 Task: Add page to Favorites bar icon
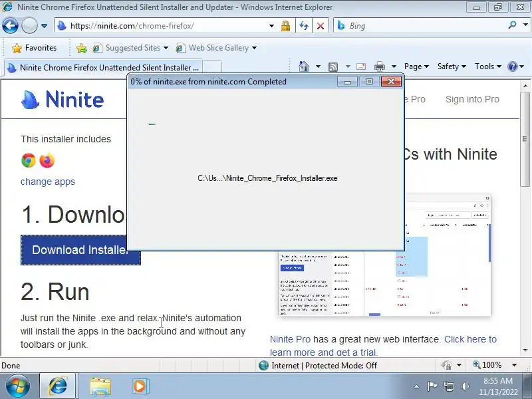81,48
